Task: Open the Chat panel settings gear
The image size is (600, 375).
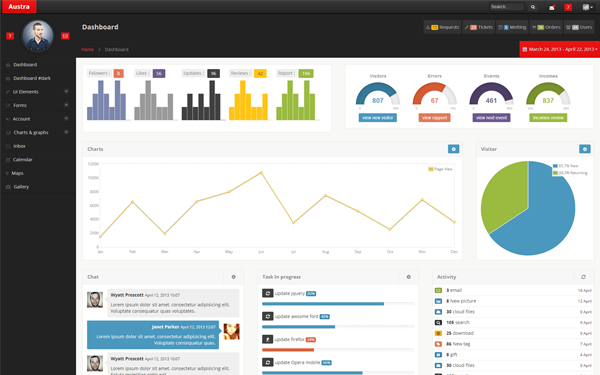Action: [233, 277]
